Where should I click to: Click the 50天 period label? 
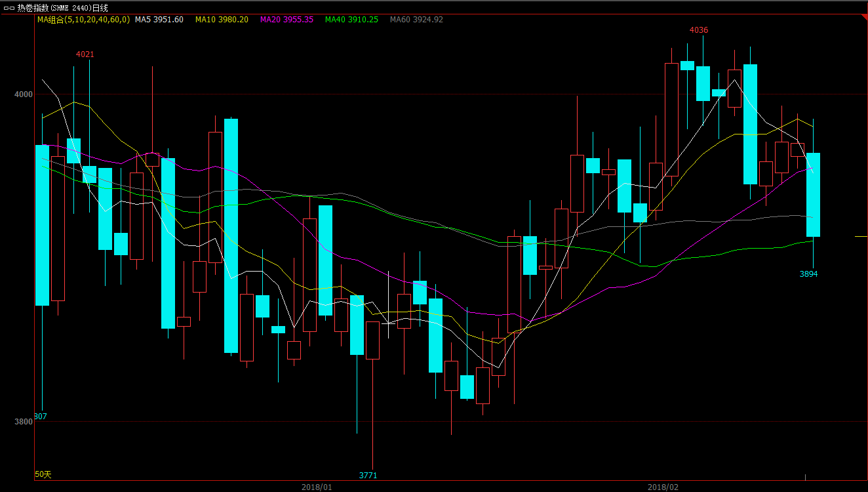43,474
